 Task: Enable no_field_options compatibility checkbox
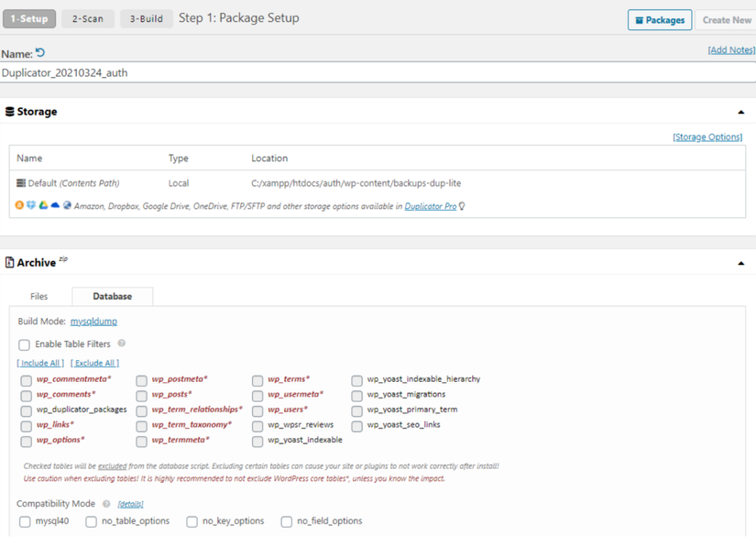287,521
